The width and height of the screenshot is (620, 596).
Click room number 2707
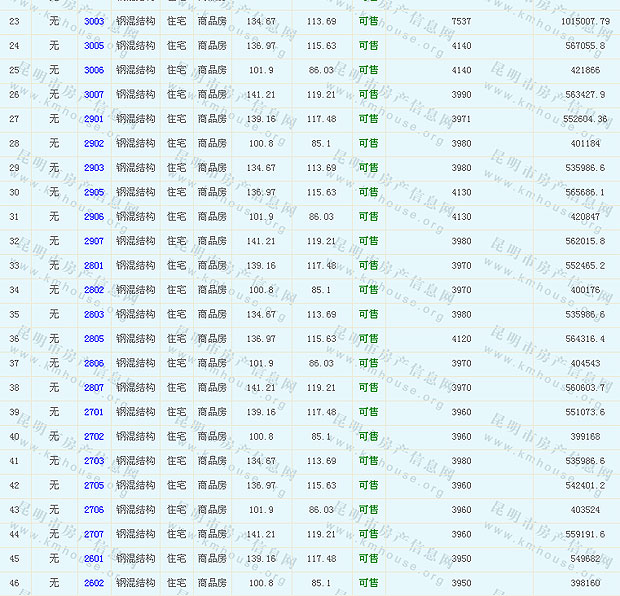pos(94,534)
